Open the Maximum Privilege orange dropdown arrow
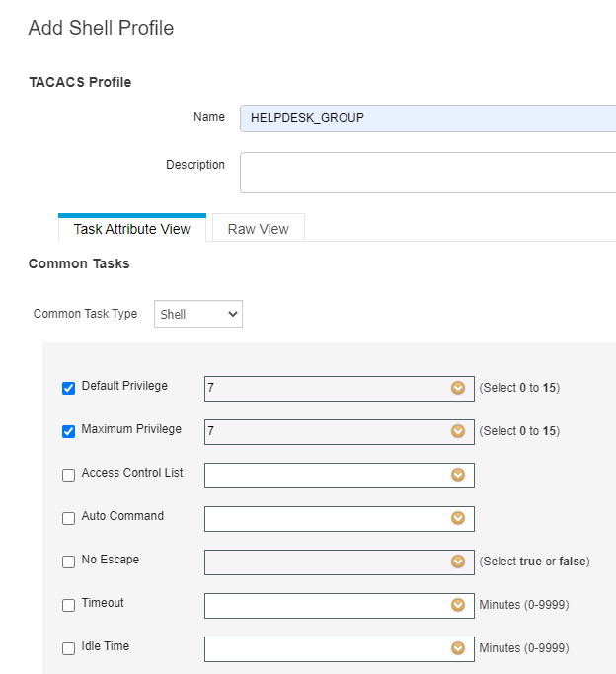616x674 pixels. (x=458, y=431)
